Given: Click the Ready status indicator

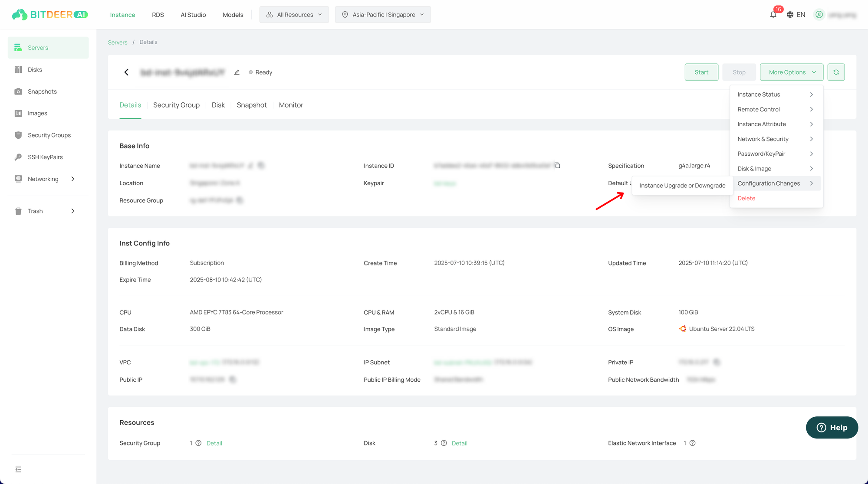Looking at the screenshot, I should [260, 72].
